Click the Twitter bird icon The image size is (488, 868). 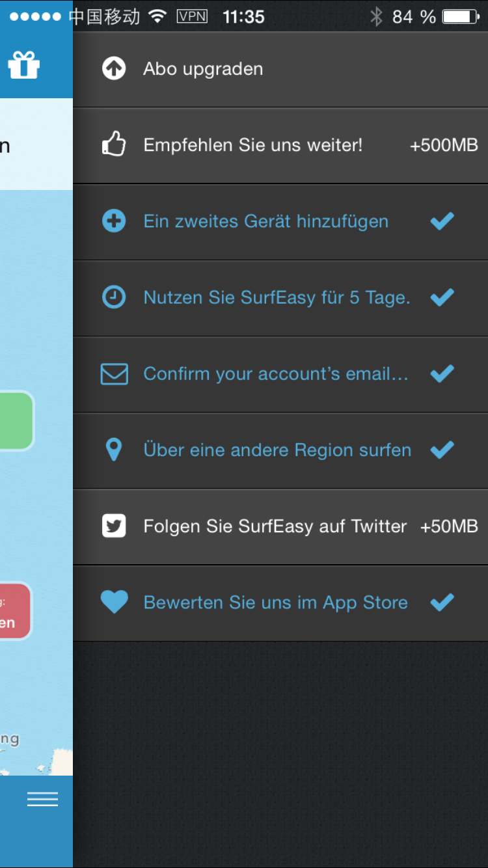point(114,526)
